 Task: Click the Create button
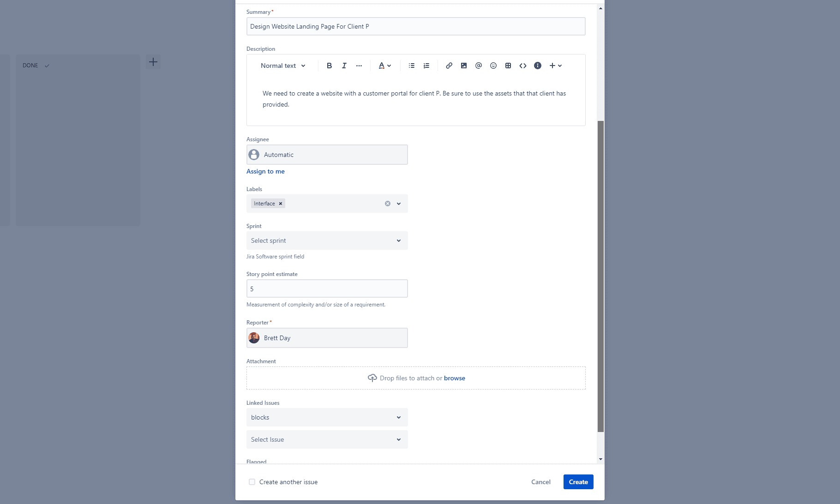click(x=578, y=482)
